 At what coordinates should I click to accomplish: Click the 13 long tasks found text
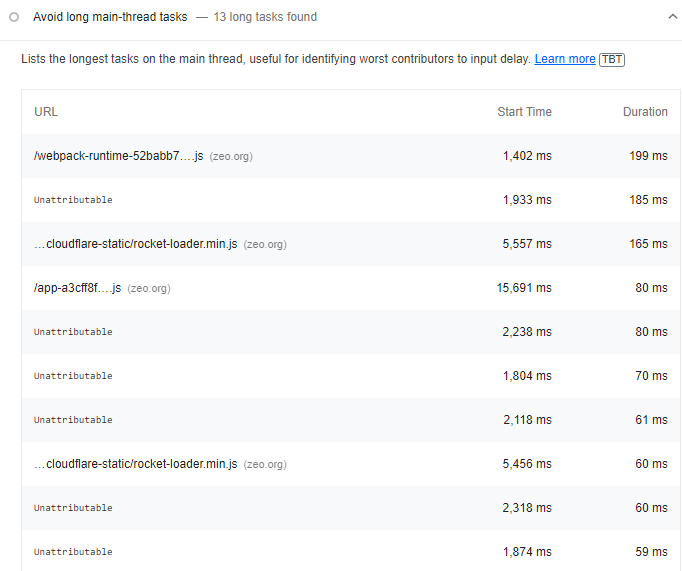[x=265, y=17]
